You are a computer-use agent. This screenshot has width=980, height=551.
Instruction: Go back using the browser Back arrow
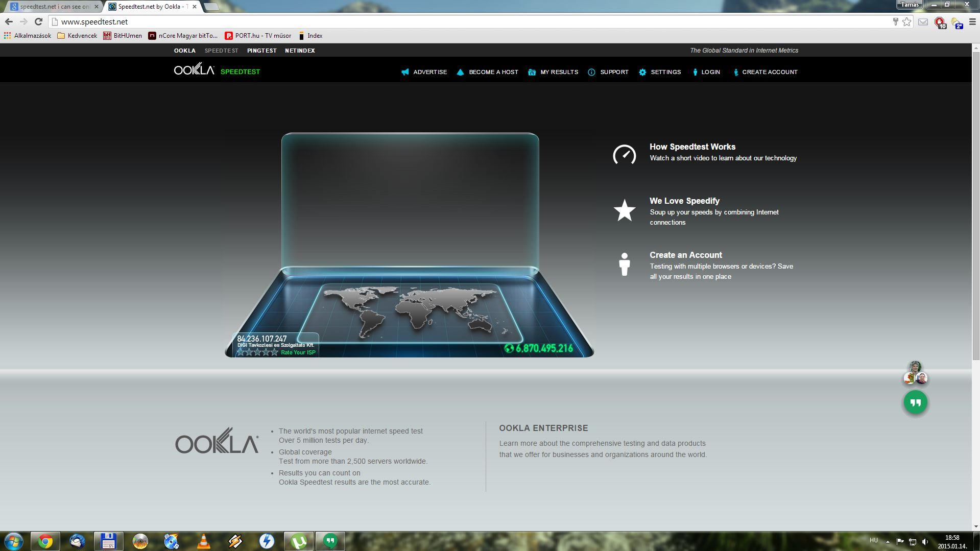9,21
